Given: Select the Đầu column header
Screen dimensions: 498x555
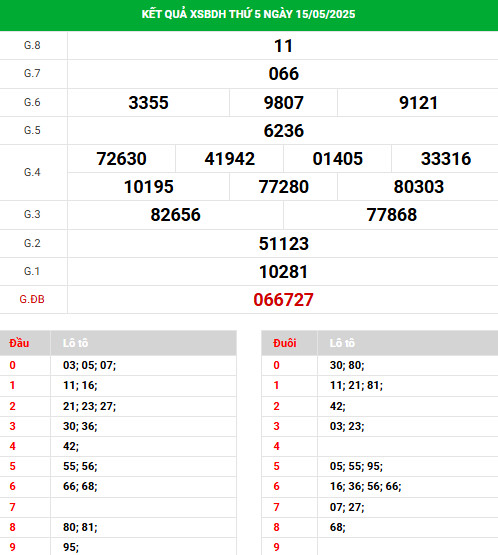Looking at the screenshot, I should 19,343.
